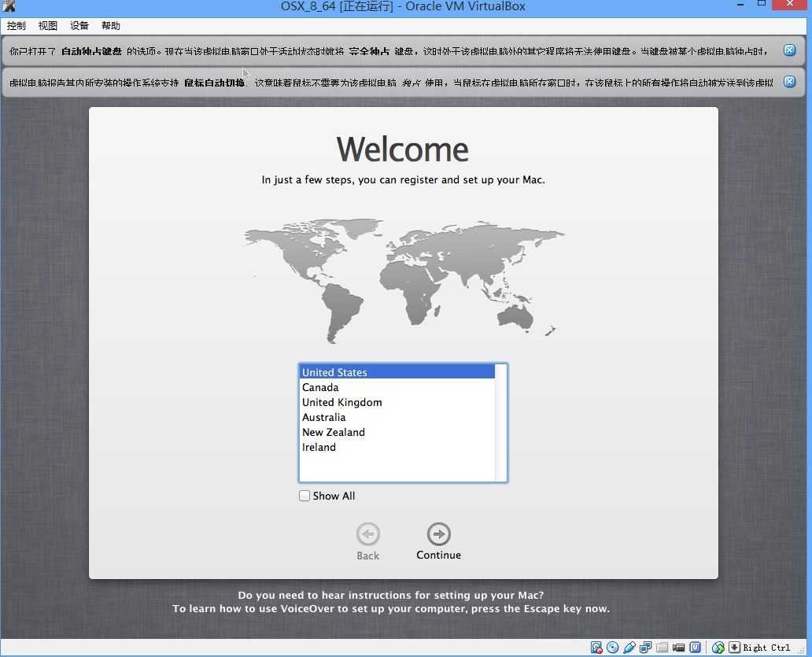812x657 pixels.
Task: Click the hard disk activity status icon
Action: pyautogui.click(x=596, y=647)
